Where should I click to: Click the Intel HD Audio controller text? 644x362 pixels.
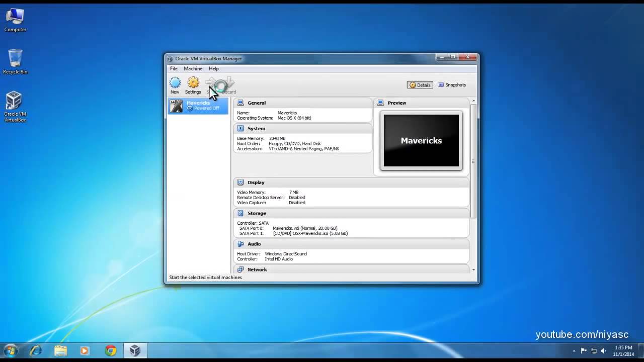279,259
